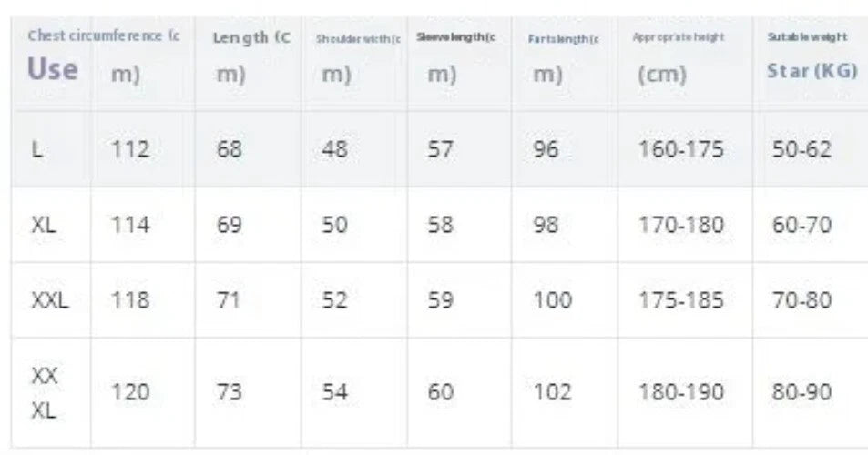Select the XXL size row label
The image size is (868, 455).
[x=50, y=300]
